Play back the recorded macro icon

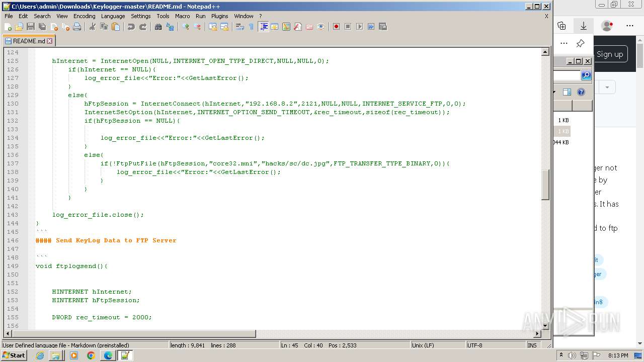359,27
